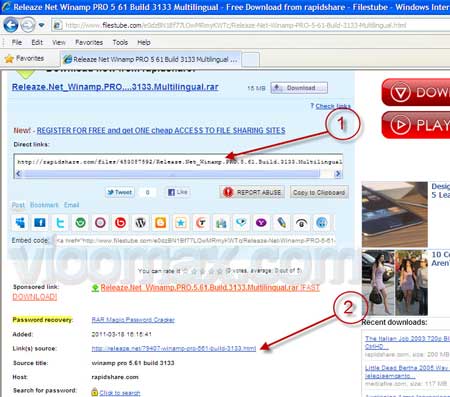The image size is (450, 397).
Task: Click the rapidshare direct link text box
Action: pos(178,162)
